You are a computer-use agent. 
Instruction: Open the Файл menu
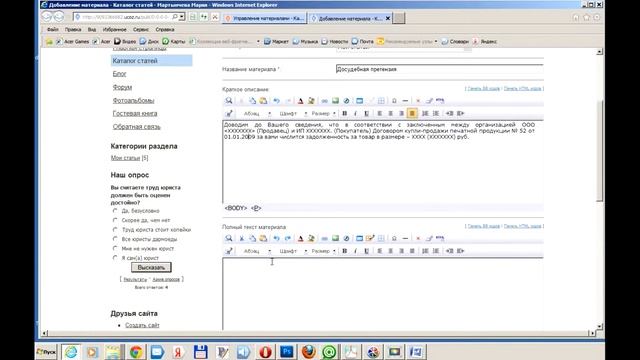click(x=53, y=29)
